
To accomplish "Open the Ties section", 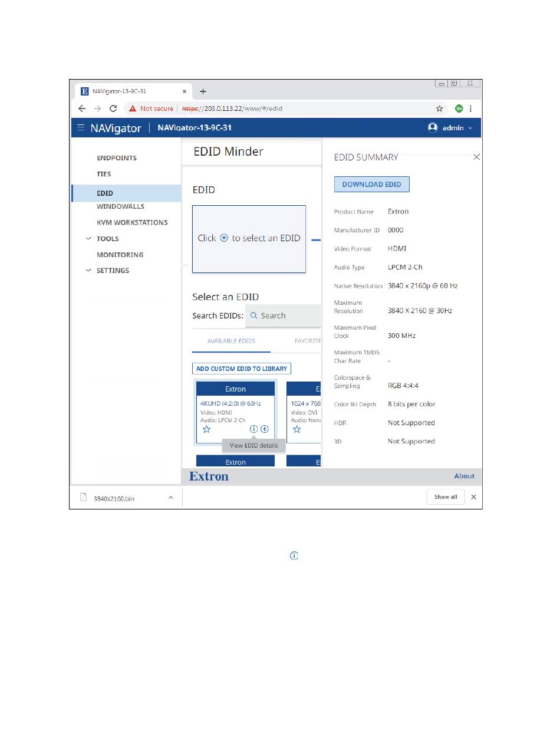I will pyautogui.click(x=104, y=174).
